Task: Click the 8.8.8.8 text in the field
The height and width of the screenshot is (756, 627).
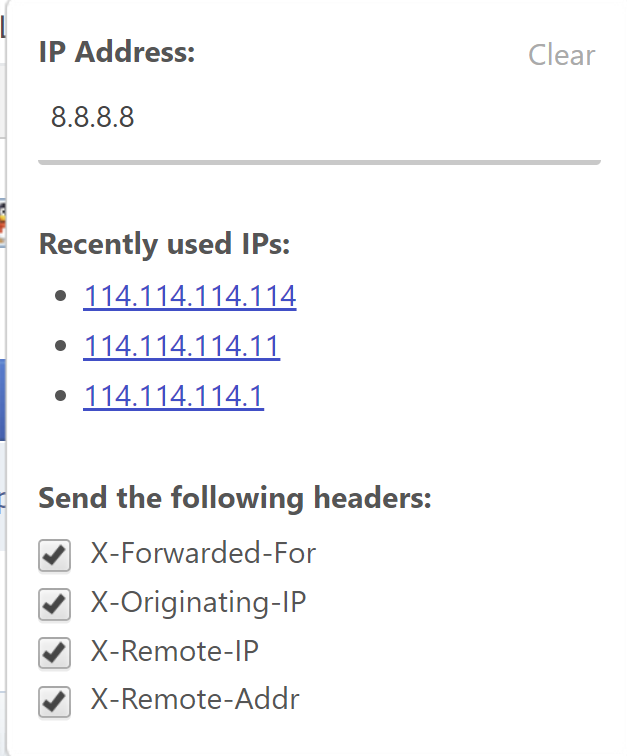Action: pyautogui.click(x=93, y=119)
